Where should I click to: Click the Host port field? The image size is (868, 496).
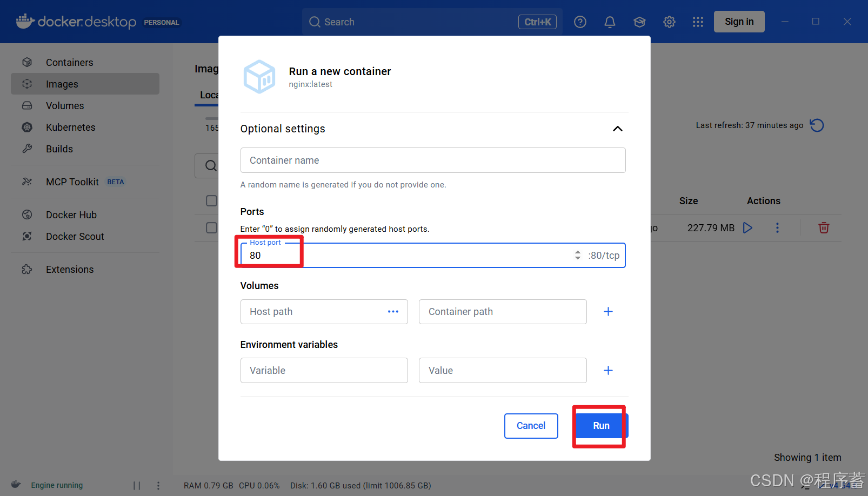[433, 255]
